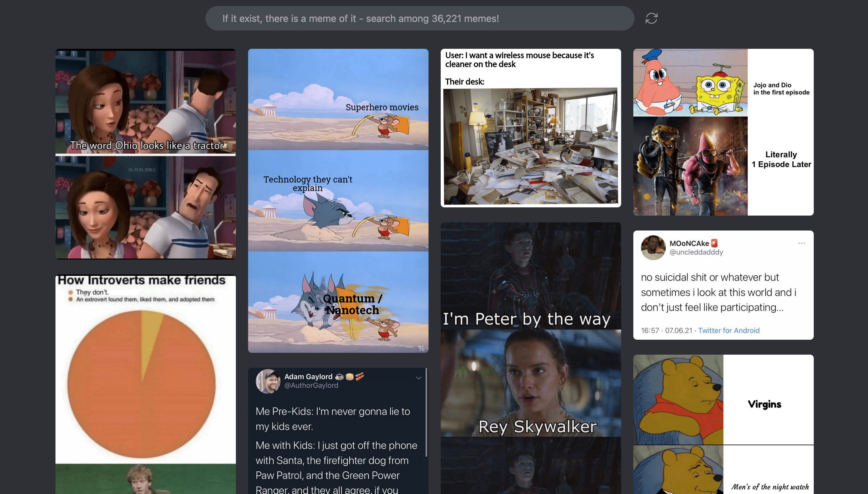Screen dimensions: 868x494
Task: Open the Superhero movies Tom and Jerry meme
Action: (338, 201)
